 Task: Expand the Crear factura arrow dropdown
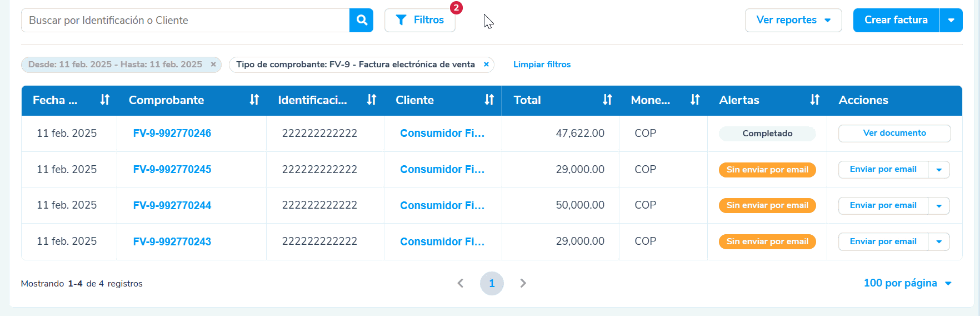pyautogui.click(x=951, y=20)
